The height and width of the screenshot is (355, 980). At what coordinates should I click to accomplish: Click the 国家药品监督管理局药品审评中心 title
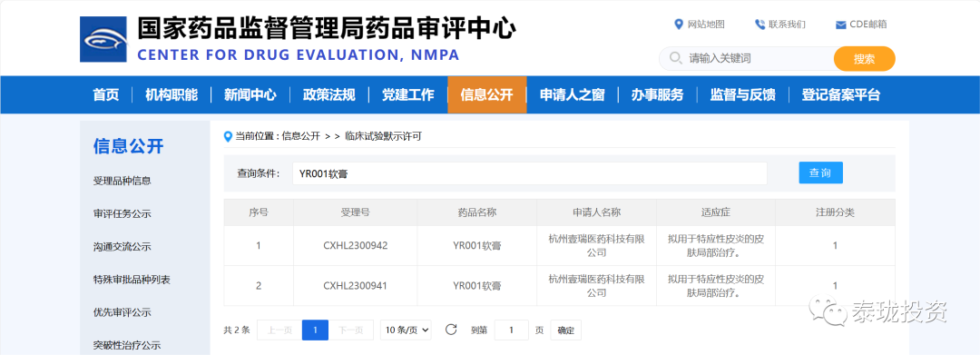[x=327, y=29]
